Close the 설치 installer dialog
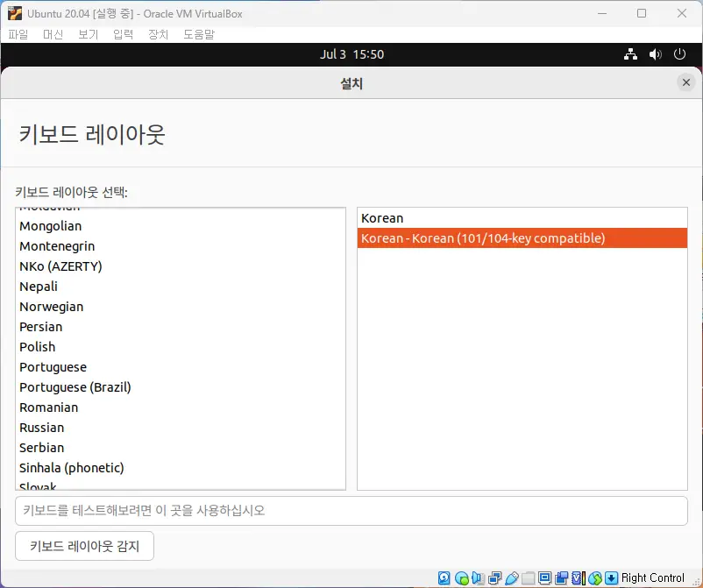The height and width of the screenshot is (588, 703). (x=686, y=82)
